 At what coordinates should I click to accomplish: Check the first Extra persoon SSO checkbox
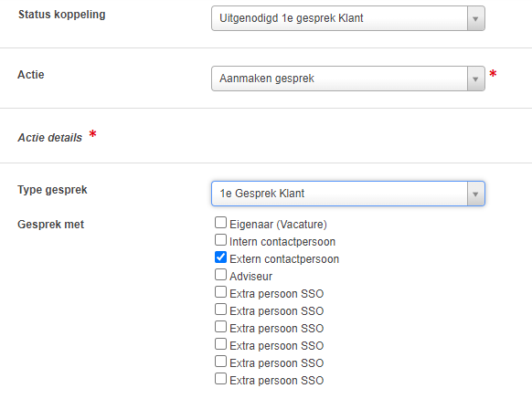tap(220, 292)
